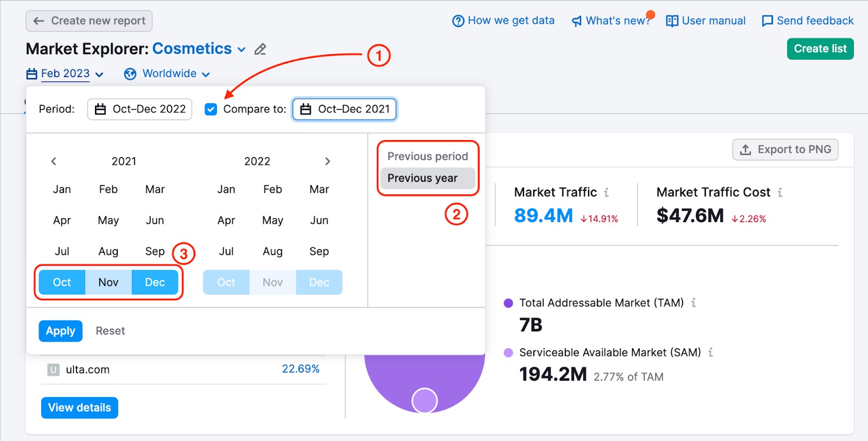This screenshot has width=868, height=441.
Task: Click the purple TAM legend dot
Action: coord(508,303)
